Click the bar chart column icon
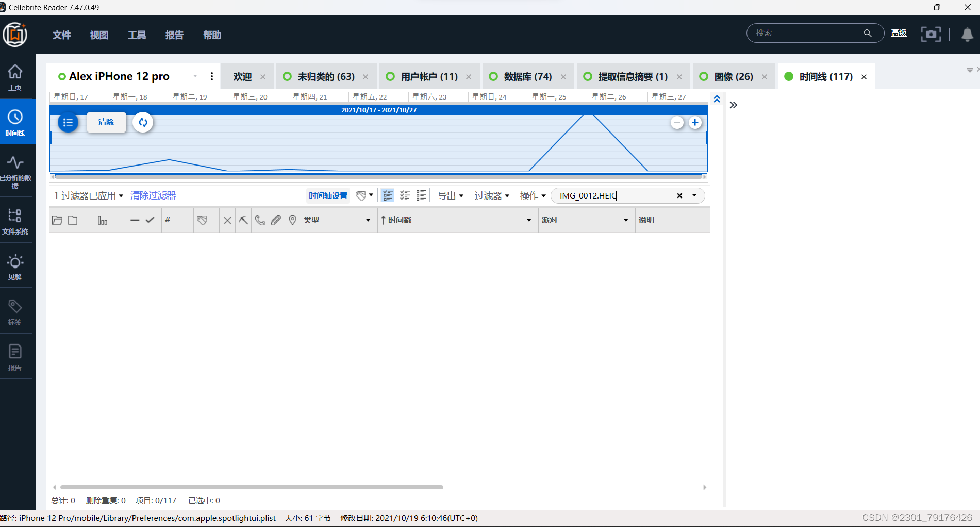 (x=103, y=220)
